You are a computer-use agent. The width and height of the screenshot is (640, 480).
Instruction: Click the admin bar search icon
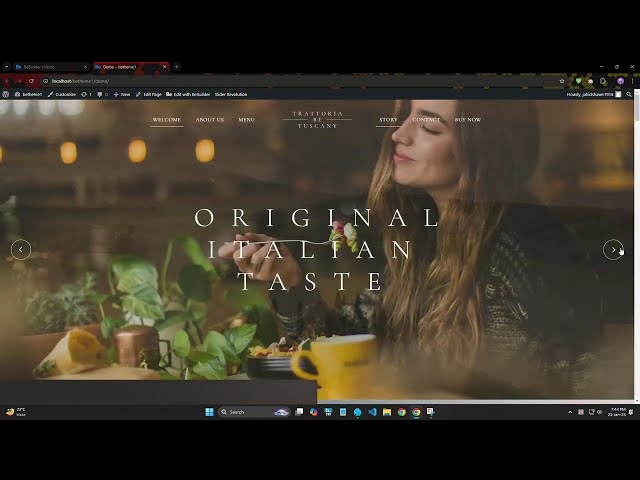(629, 94)
